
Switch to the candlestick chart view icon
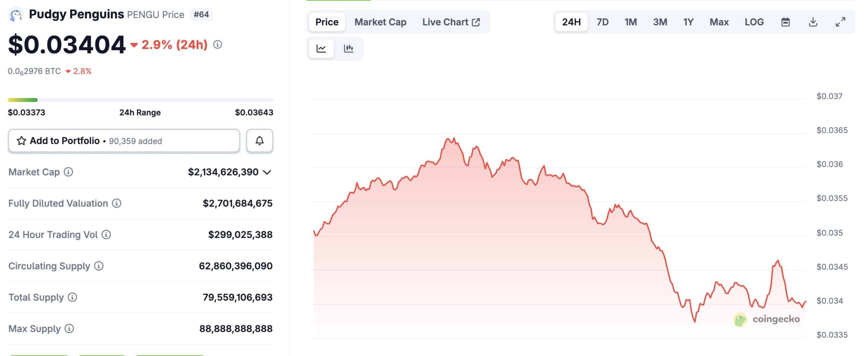click(348, 48)
